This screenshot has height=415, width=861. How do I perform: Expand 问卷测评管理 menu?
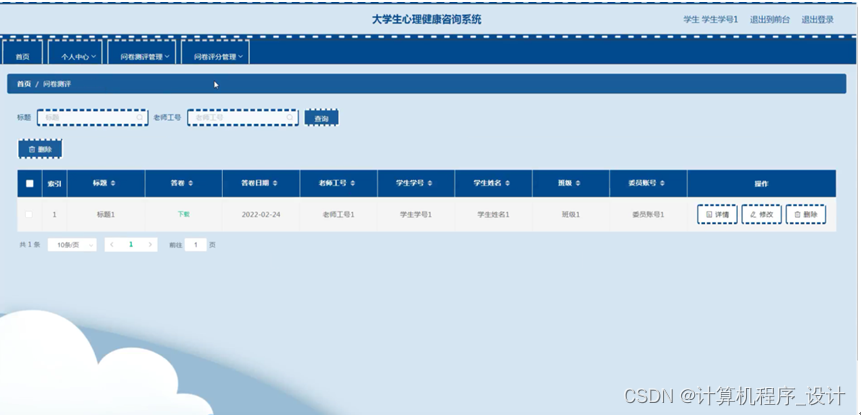pos(142,54)
